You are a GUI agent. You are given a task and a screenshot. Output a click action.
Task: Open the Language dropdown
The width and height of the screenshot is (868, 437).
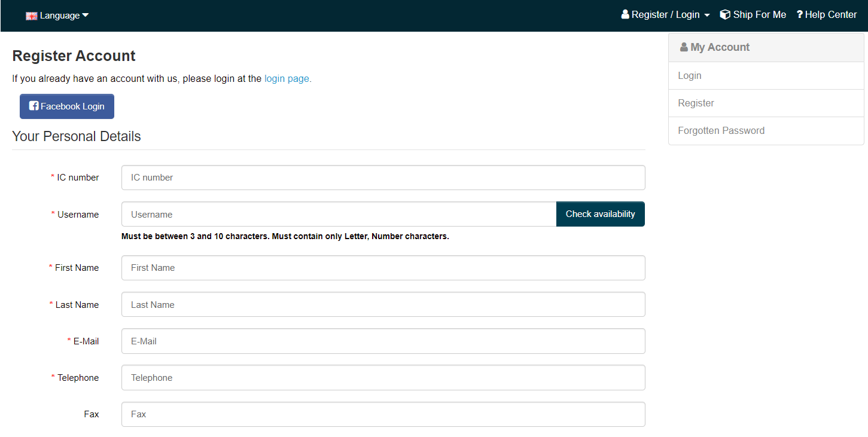pos(57,16)
